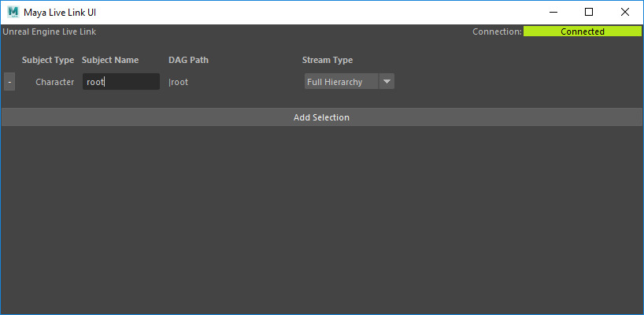Click the green Connected status indicator
Viewport: 644px width, 315px height.
point(582,31)
